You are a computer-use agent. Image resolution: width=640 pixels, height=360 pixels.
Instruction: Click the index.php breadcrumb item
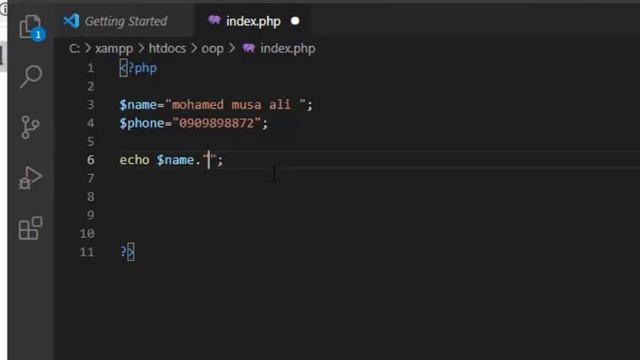288,49
